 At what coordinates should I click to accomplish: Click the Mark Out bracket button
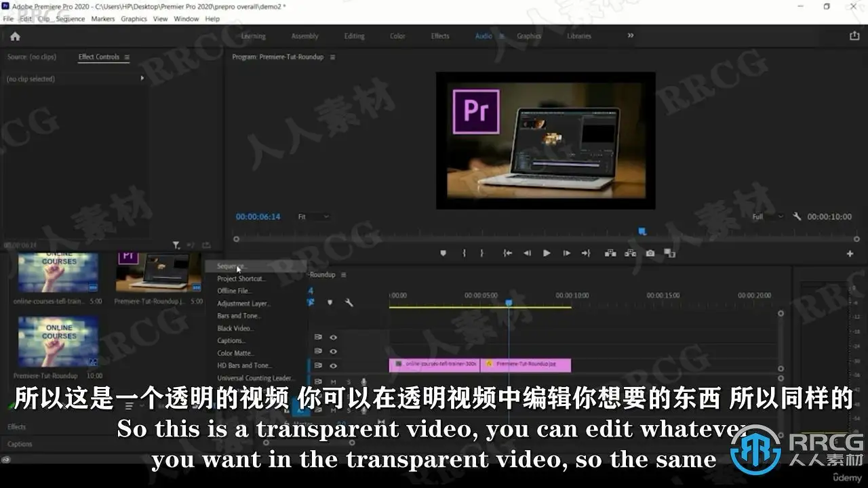(x=482, y=253)
